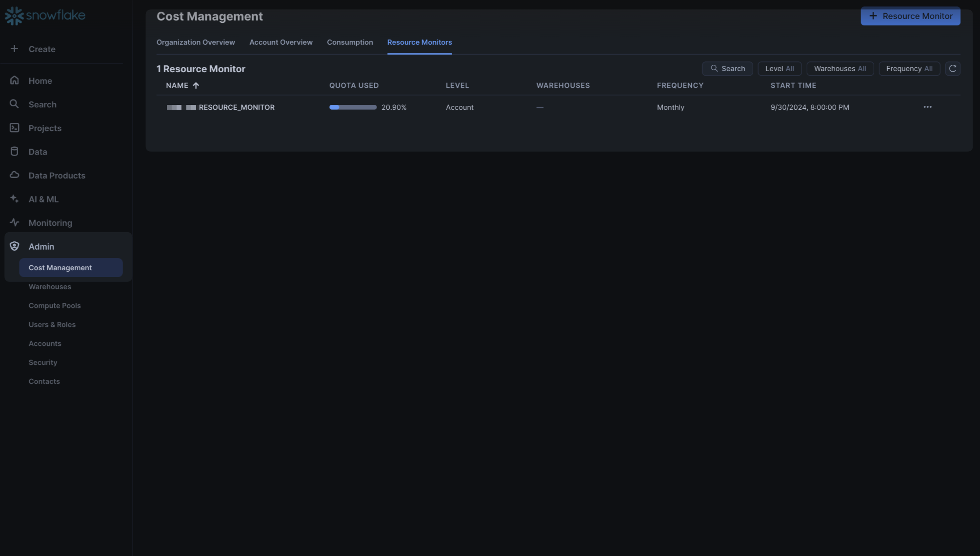Open Data Products via its label

(x=57, y=176)
